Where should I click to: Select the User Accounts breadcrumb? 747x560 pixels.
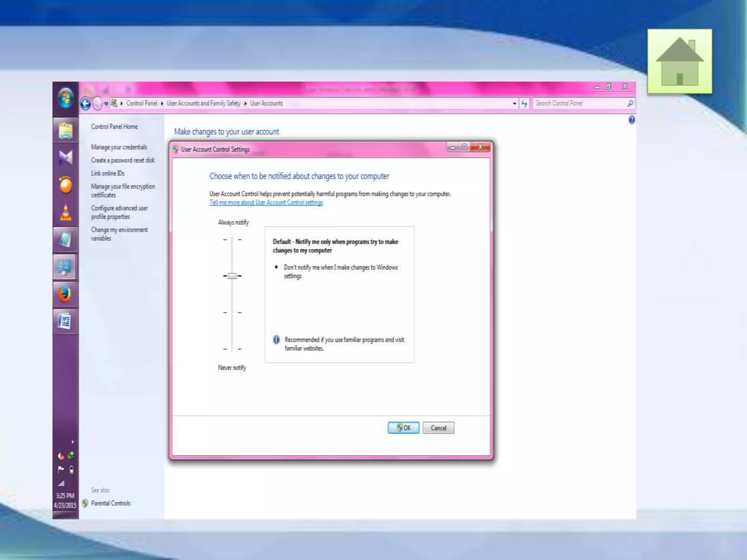(x=267, y=103)
